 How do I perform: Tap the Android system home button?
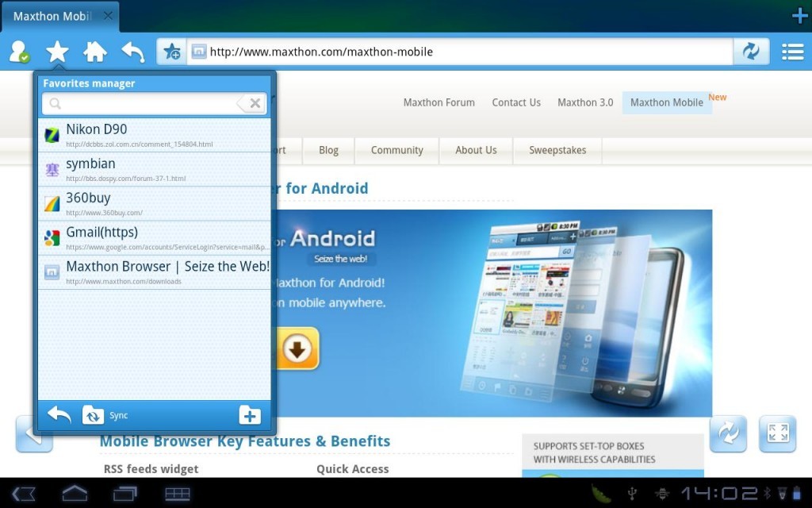coord(75,494)
